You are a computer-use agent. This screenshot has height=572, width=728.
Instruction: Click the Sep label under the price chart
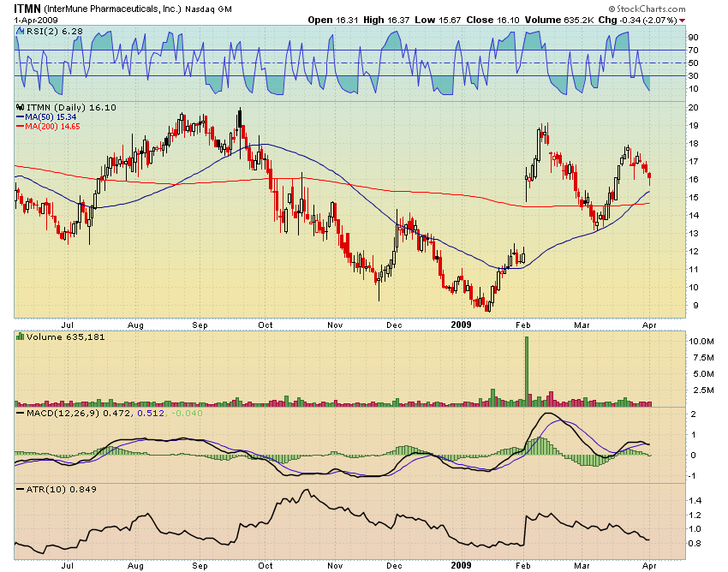pos(200,325)
